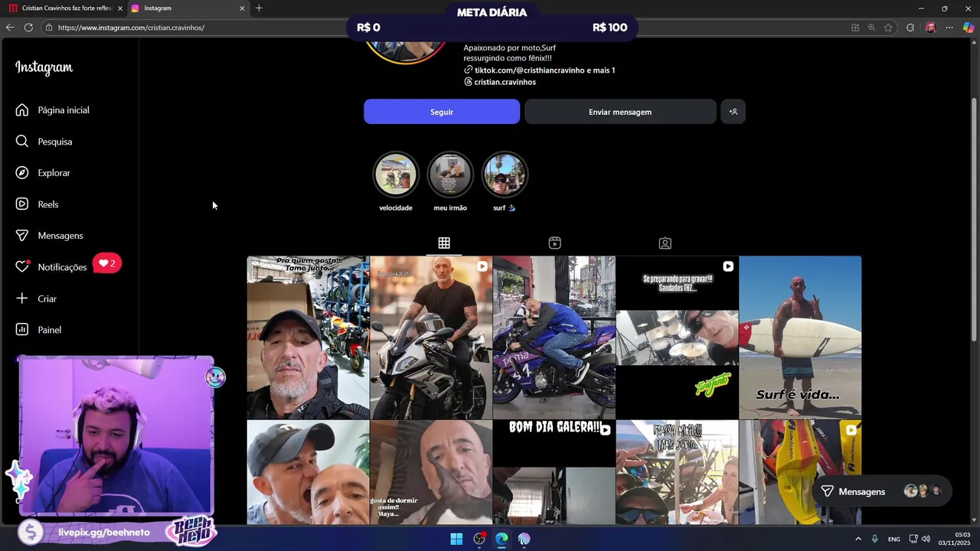
Task: Open the two men selfie post
Action: click(x=308, y=472)
